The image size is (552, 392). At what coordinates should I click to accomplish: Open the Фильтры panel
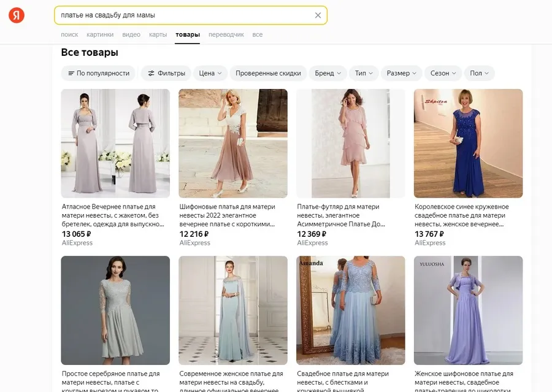tap(166, 73)
